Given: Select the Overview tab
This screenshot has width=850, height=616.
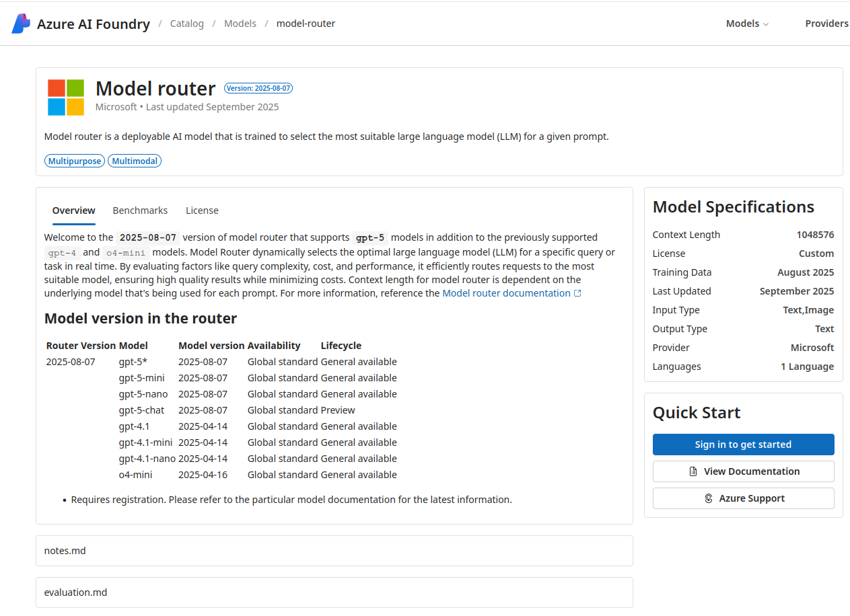Looking at the screenshot, I should click(x=74, y=210).
